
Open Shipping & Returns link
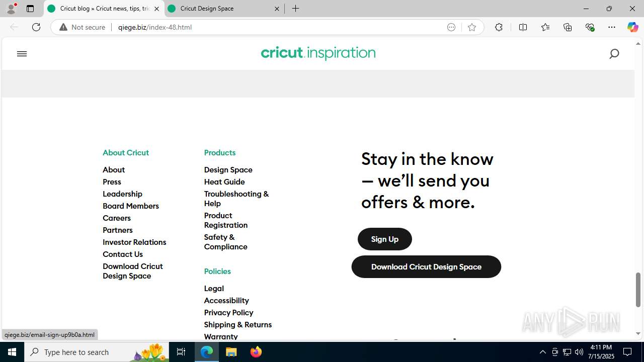pyautogui.click(x=238, y=325)
